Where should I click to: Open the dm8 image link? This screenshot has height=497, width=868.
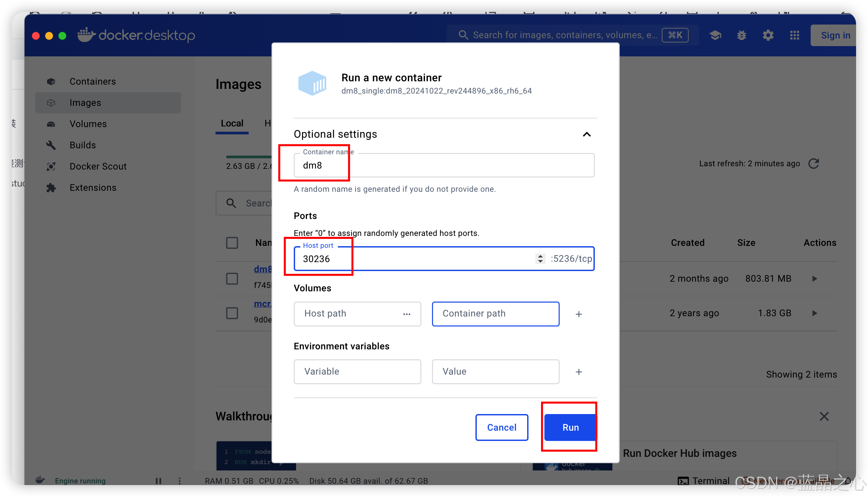(263, 269)
